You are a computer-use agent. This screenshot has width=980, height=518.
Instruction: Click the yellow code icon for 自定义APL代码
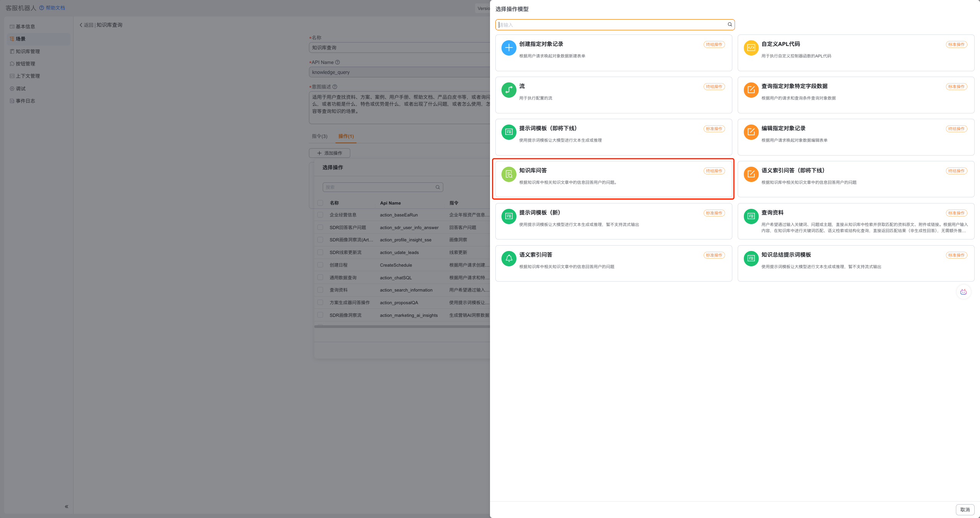click(x=751, y=48)
